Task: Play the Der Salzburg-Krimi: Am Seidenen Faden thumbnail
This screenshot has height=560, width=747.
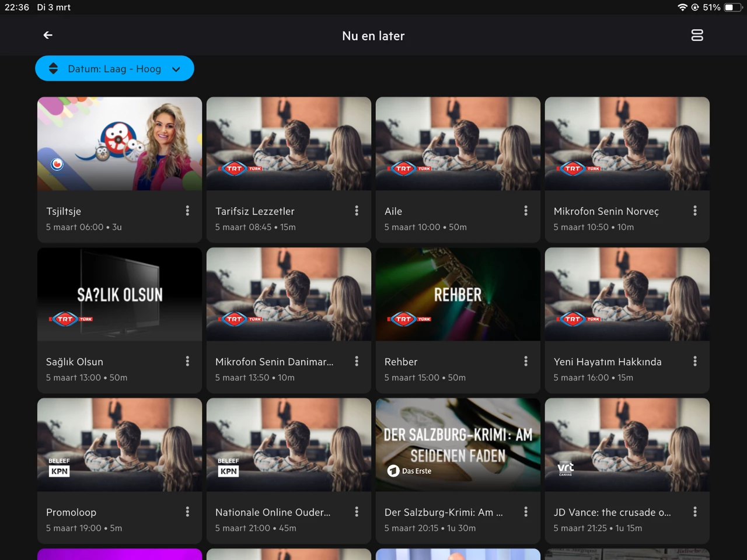Action: click(x=458, y=444)
